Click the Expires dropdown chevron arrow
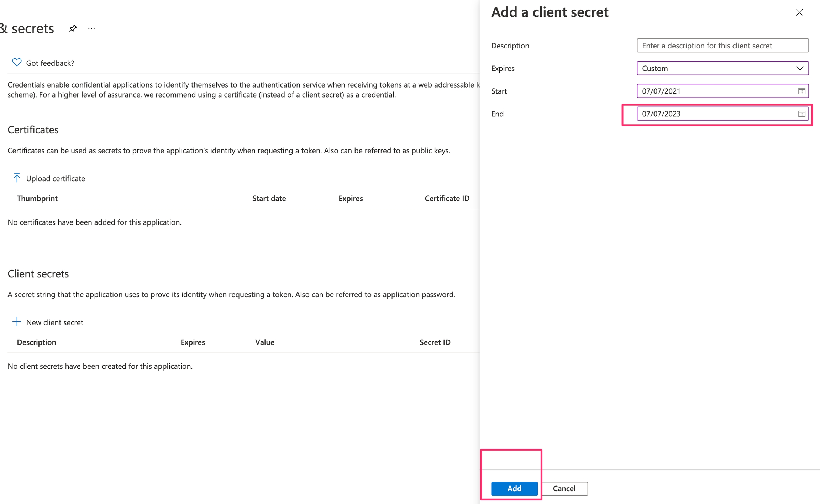 800,68
